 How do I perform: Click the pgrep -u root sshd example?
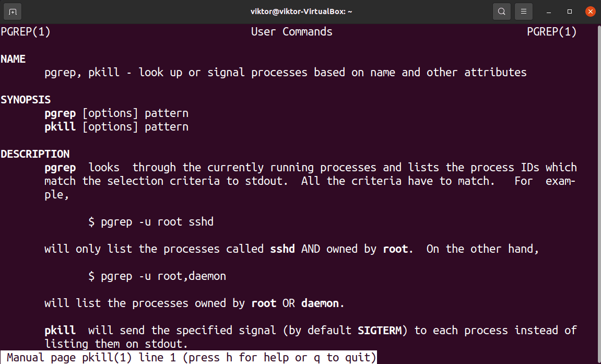[150, 221]
